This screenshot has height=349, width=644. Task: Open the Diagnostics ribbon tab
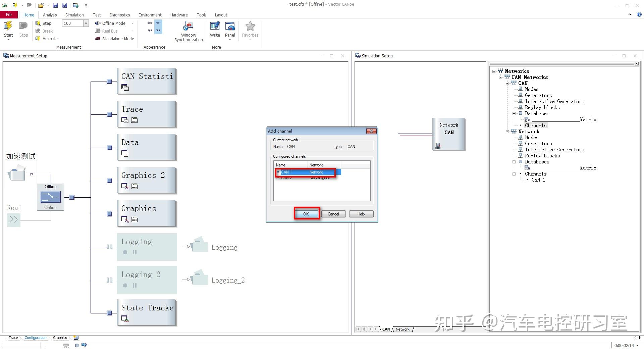pos(120,15)
